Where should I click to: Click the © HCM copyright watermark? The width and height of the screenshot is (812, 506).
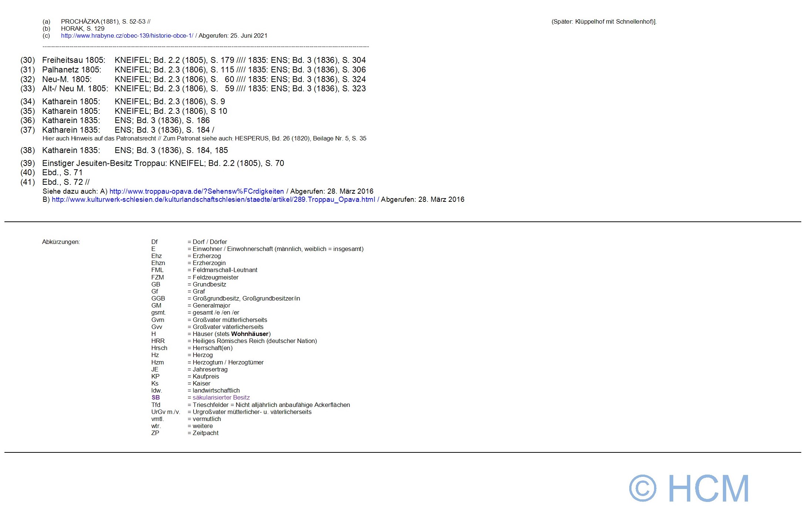(x=689, y=488)
